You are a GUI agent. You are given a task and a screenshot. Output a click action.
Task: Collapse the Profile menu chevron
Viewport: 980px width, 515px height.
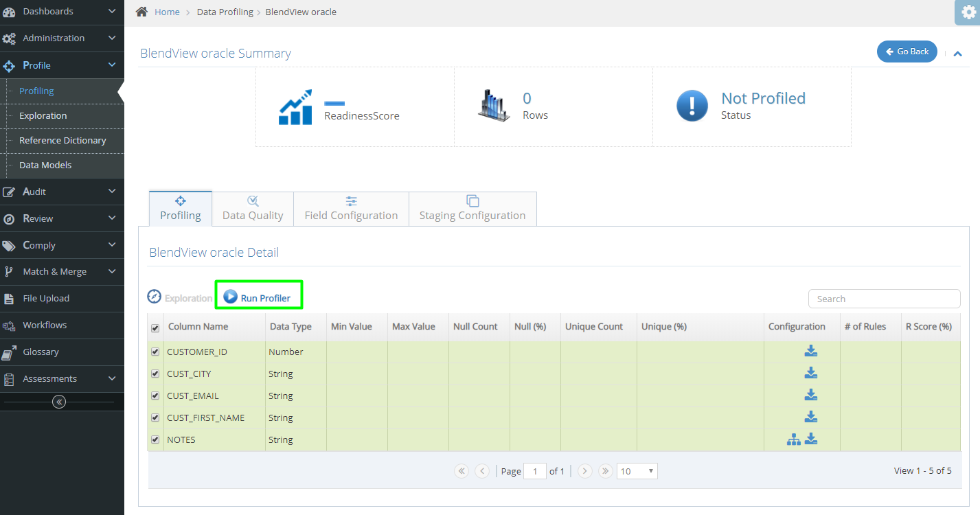pos(112,65)
